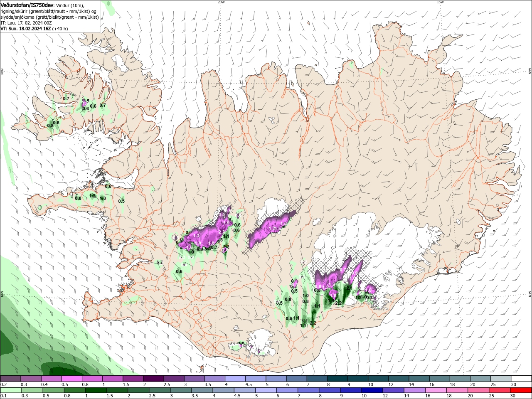Click the bottom-row blue swatch labeled 9
Screen dimensions: 532x399
point(350,390)
